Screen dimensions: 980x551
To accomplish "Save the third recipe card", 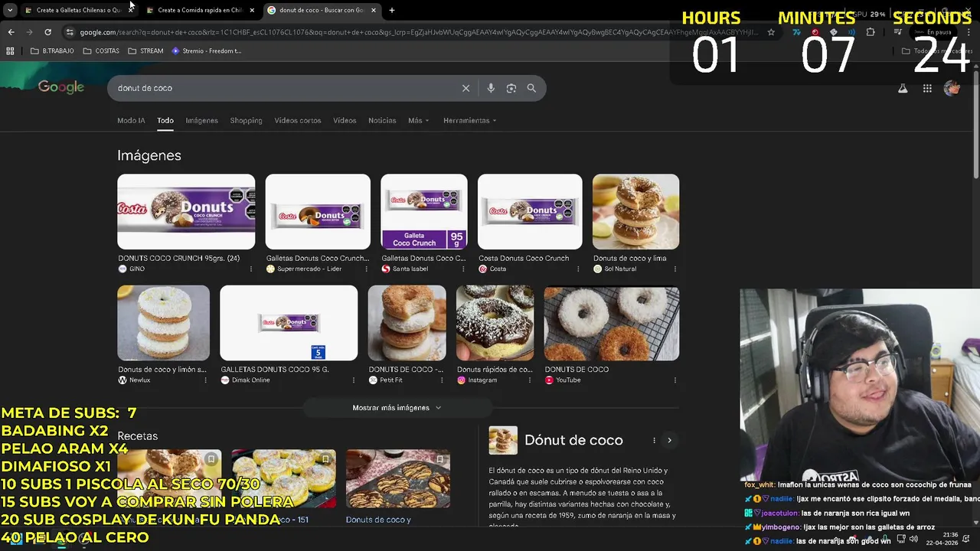I will (x=439, y=459).
